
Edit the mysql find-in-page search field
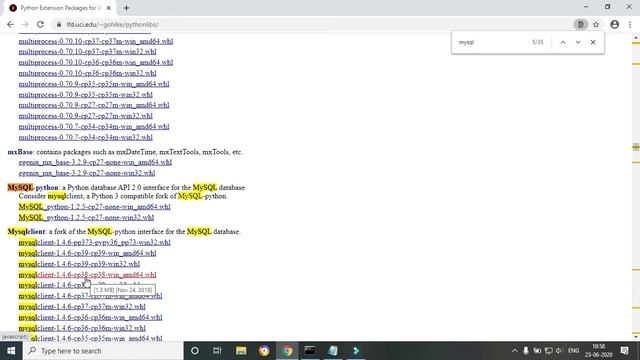pyautogui.click(x=492, y=42)
